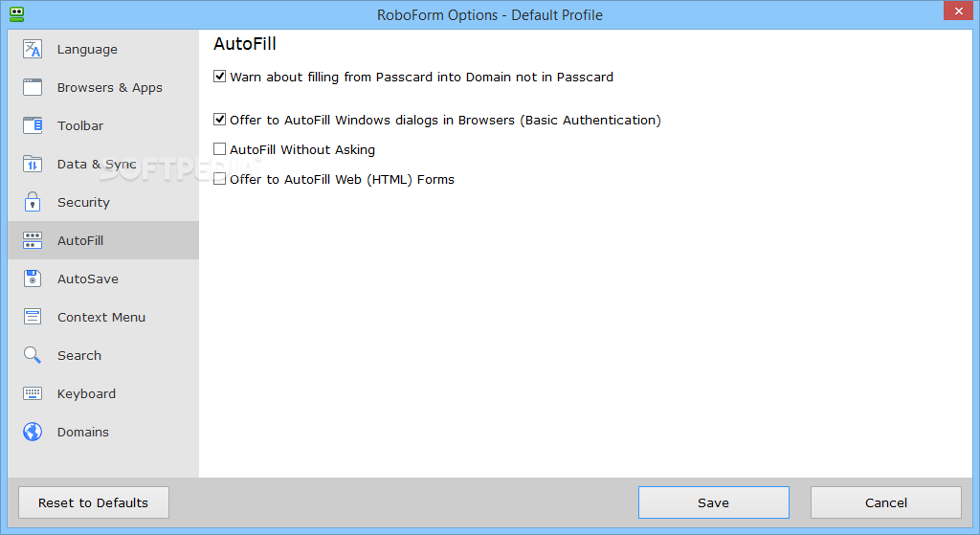Cancel the options dialog
Viewport: 980px width, 535px height.
click(x=885, y=502)
